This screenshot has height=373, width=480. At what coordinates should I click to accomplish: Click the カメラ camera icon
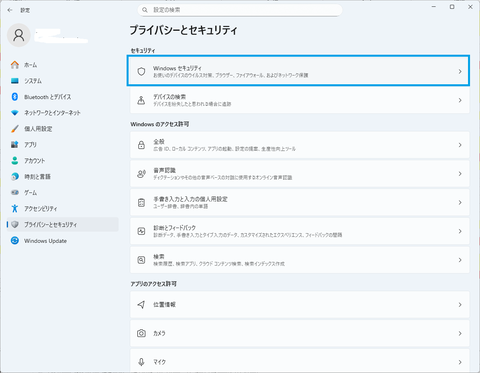coord(141,333)
